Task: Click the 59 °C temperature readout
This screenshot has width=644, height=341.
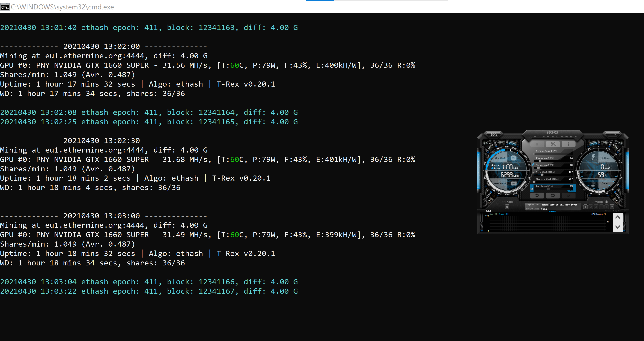Action: tap(603, 175)
